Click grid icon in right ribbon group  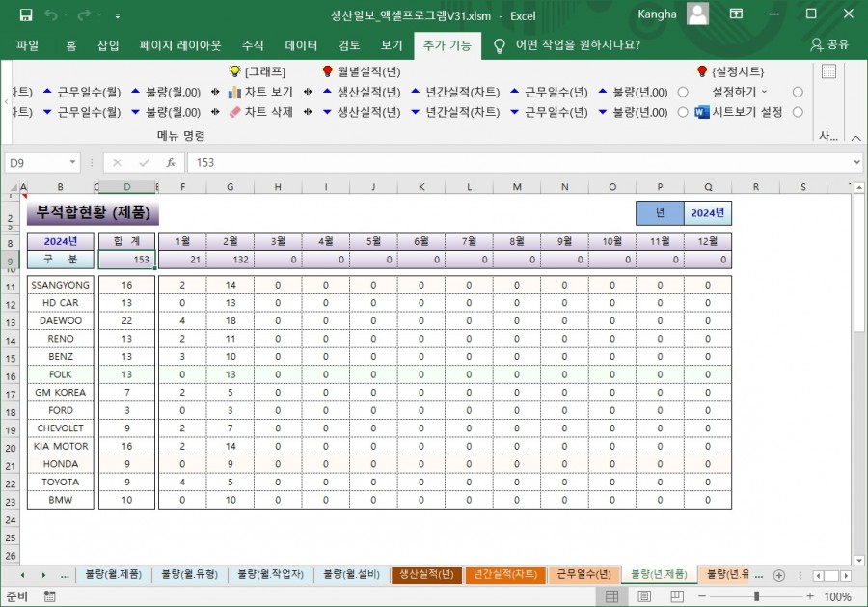(x=828, y=71)
